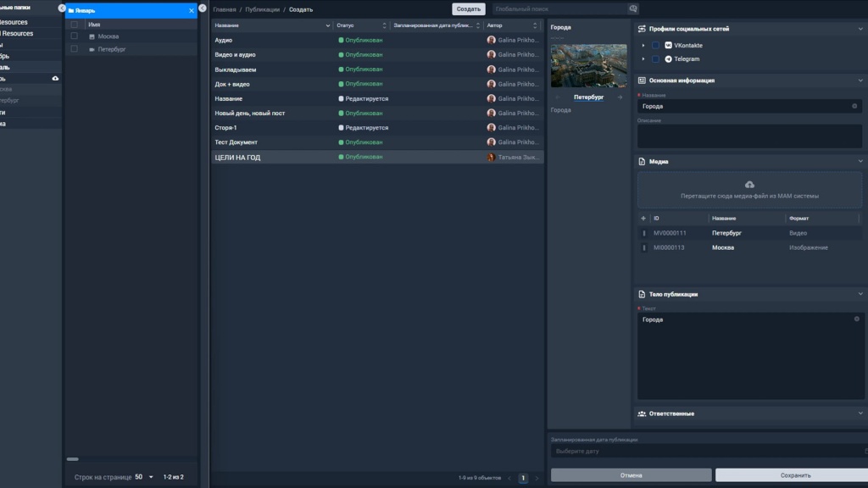Enable the Telegram profile checkbox
Viewport: 868px width, 488px height.
tap(655, 59)
